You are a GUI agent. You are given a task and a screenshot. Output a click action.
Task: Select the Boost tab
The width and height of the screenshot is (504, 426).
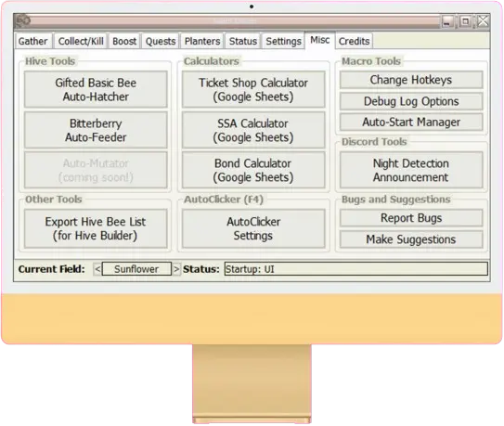124,41
